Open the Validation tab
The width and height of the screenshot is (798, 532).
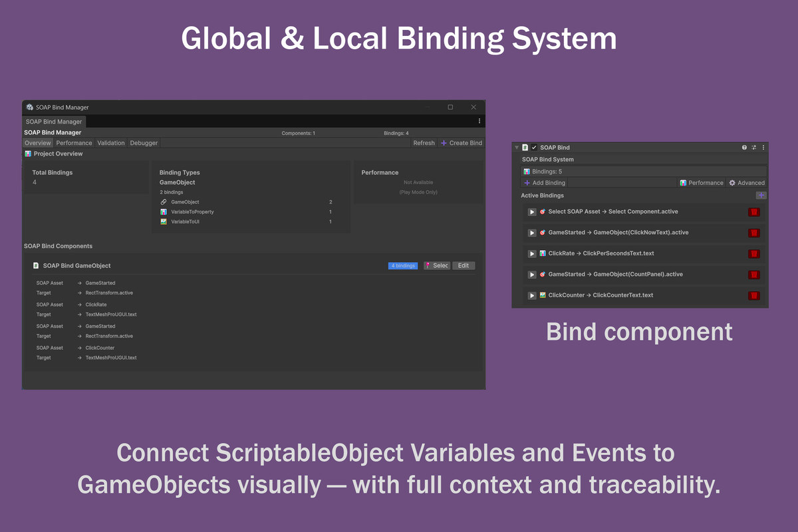click(x=110, y=143)
